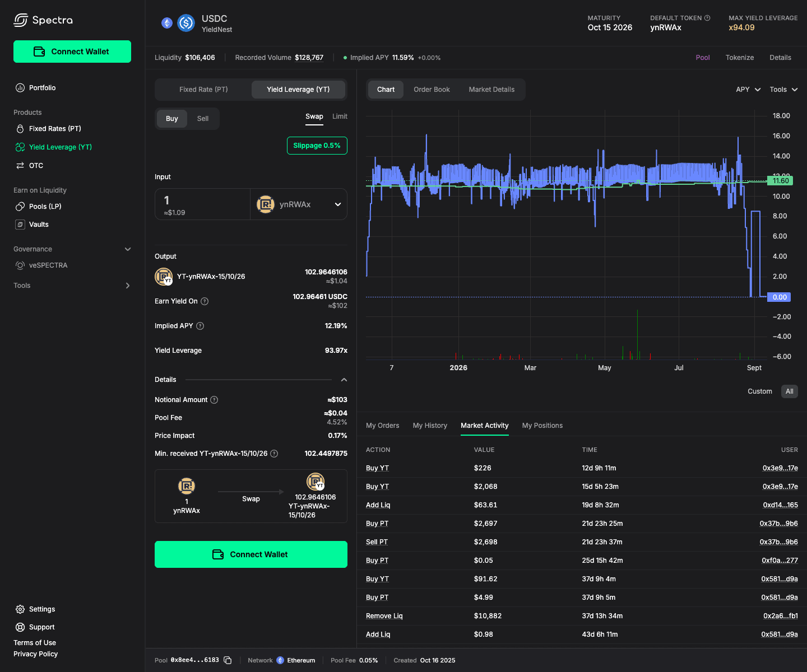Image resolution: width=807 pixels, height=672 pixels.
Task: Open veSPECTRA governance page
Action: pyautogui.click(x=41, y=265)
